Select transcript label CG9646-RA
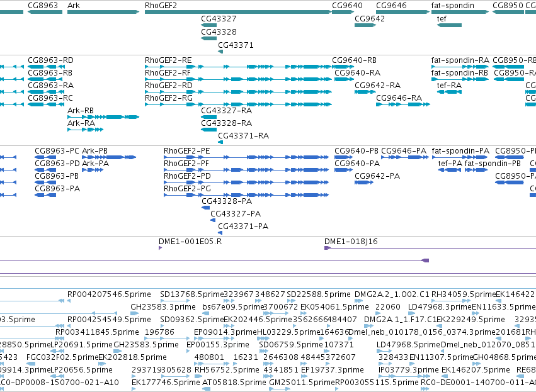 [399, 98]
